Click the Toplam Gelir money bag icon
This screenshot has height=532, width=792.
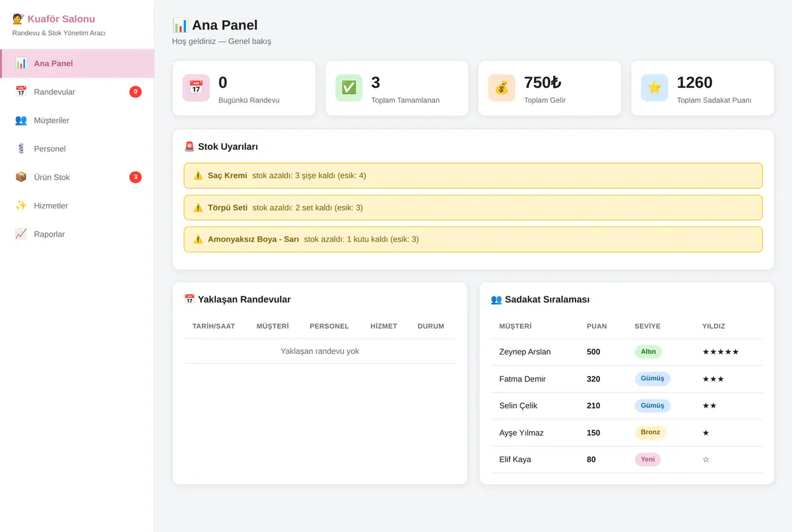(502, 88)
